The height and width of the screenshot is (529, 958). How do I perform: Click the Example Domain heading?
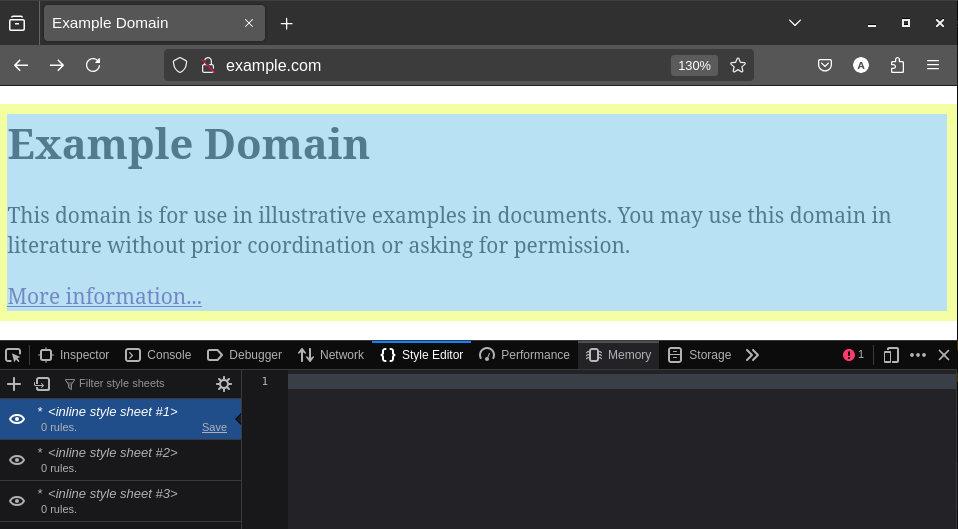pos(188,145)
